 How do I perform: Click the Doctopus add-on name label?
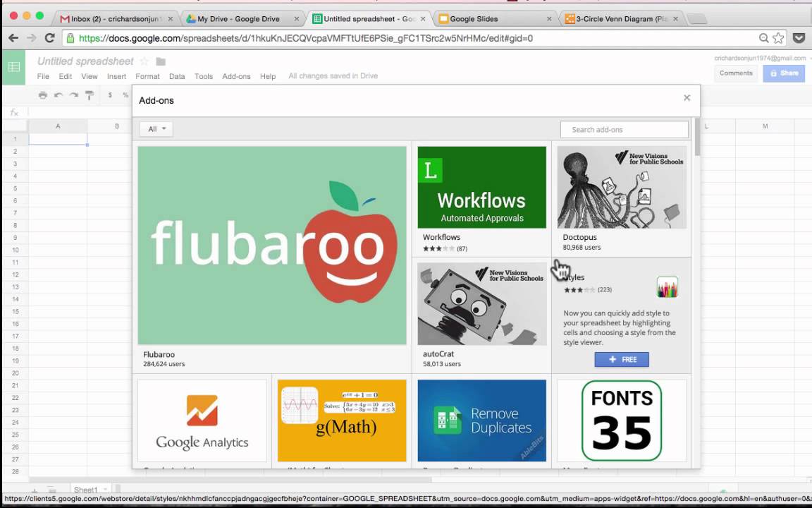579,237
